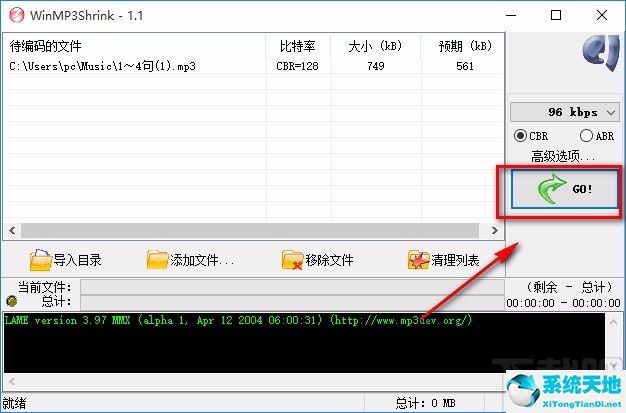Click the 大小 (kB) column header
The width and height of the screenshot is (626, 413).
pos(375,46)
